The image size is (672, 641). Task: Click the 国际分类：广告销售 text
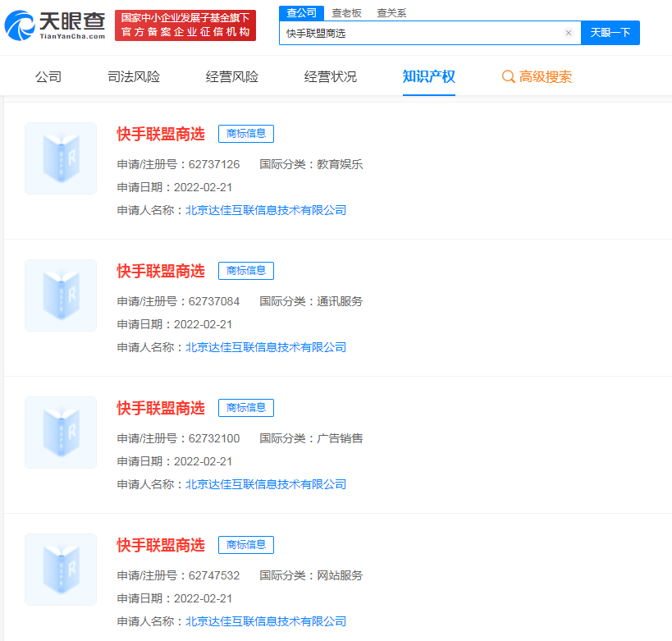(311, 438)
